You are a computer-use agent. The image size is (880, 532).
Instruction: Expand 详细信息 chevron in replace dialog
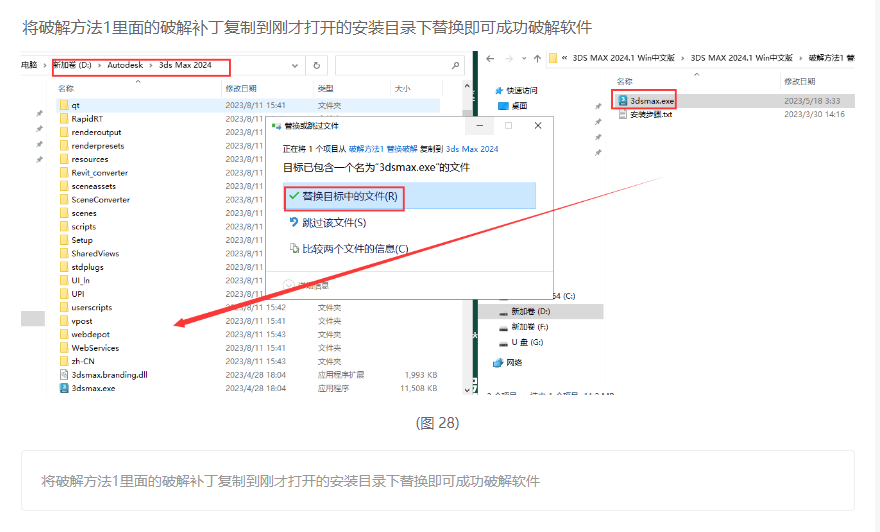point(290,284)
